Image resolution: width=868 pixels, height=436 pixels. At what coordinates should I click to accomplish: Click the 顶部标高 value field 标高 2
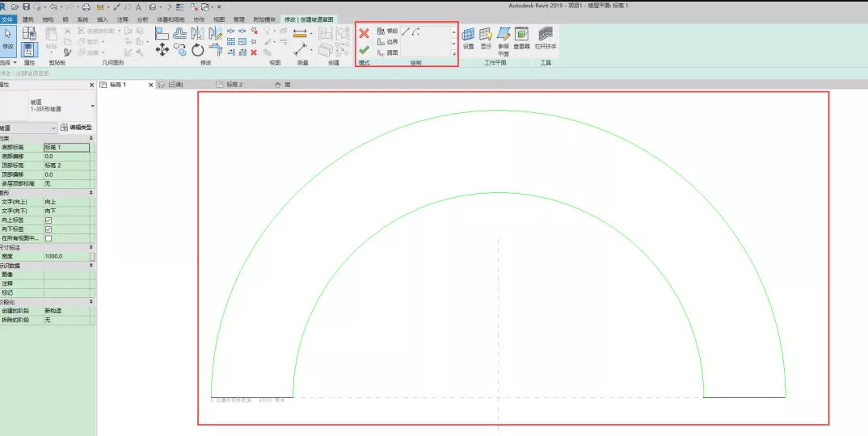66,166
